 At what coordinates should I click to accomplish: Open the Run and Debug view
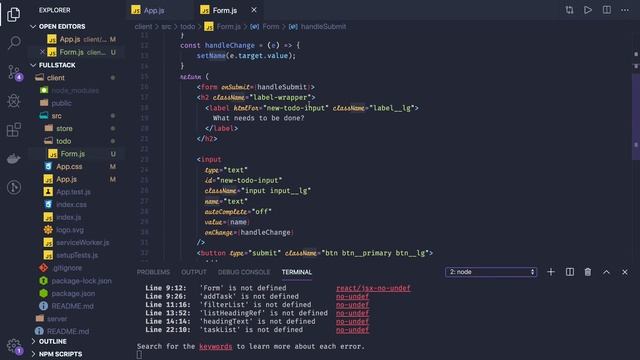[x=14, y=101]
